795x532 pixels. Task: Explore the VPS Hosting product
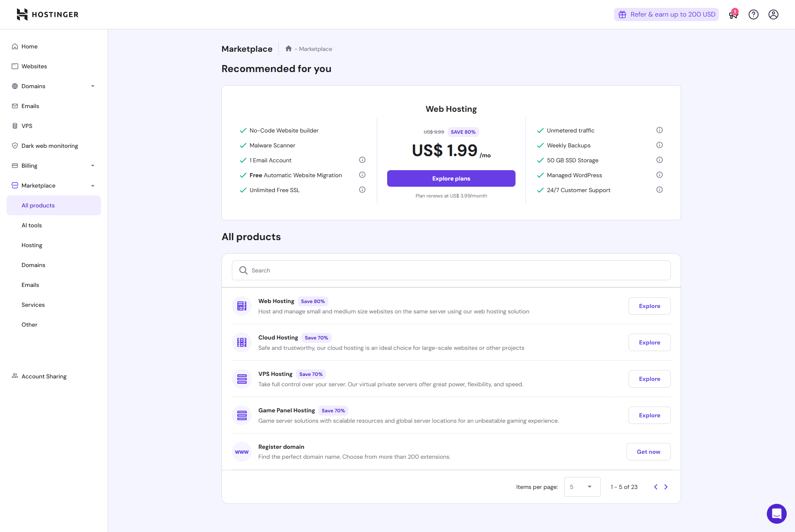tap(649, 379)
